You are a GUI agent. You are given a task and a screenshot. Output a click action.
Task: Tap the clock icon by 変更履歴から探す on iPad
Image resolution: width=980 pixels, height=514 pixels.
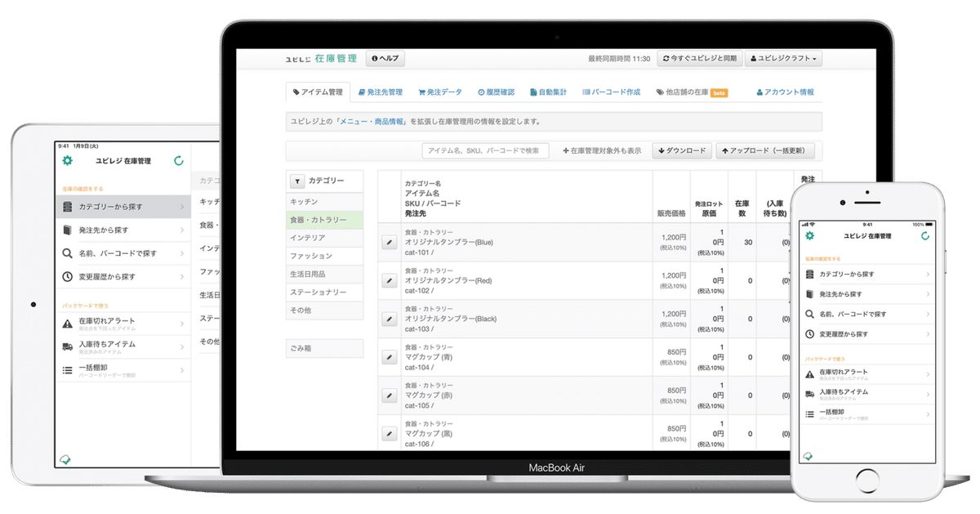68,277
